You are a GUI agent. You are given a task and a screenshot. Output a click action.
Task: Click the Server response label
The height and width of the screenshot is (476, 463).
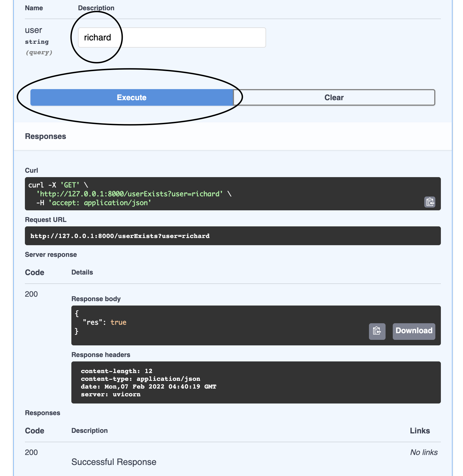[51, 255]
